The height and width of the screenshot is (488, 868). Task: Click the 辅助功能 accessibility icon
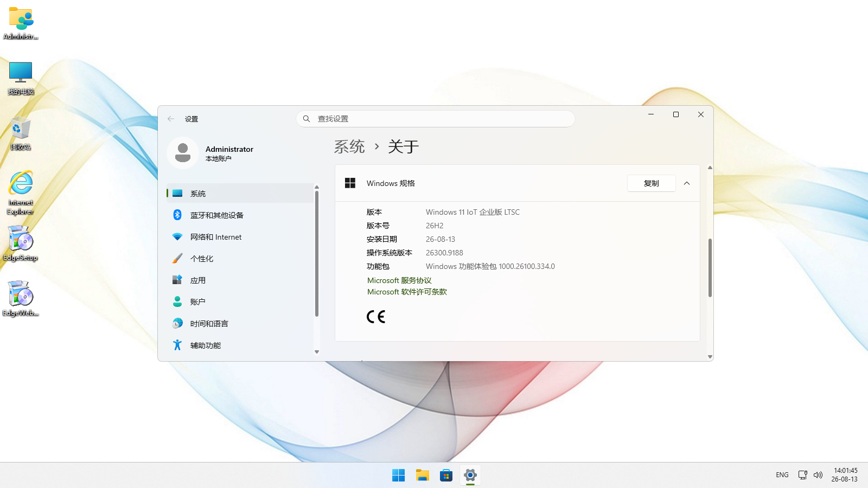[x=177, y=345]
